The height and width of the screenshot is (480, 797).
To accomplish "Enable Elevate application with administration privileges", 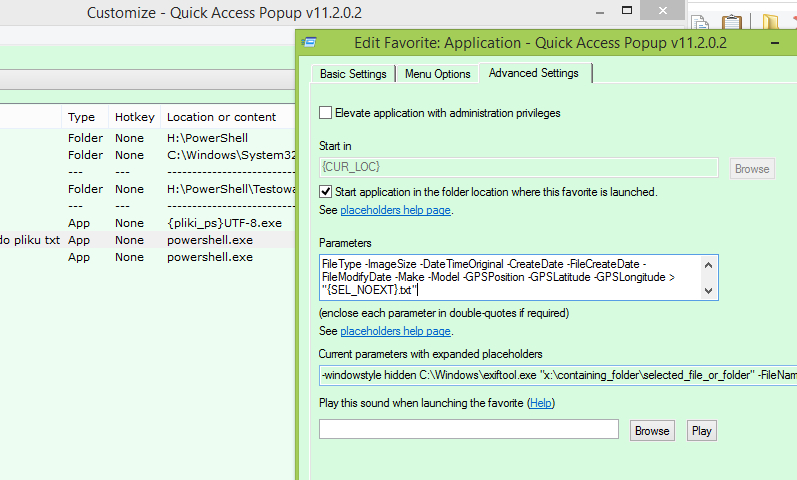I will [x=325, y=112].
